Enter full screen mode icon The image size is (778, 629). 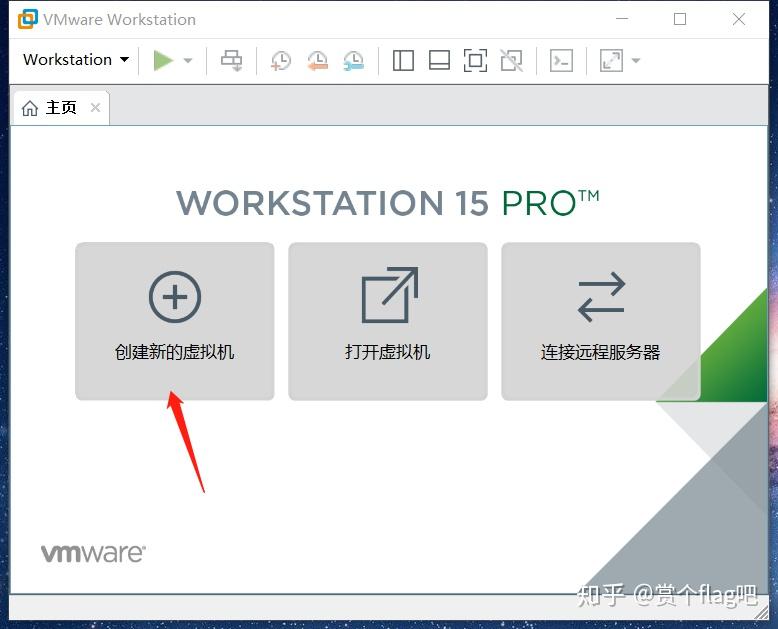pos(475,61)
